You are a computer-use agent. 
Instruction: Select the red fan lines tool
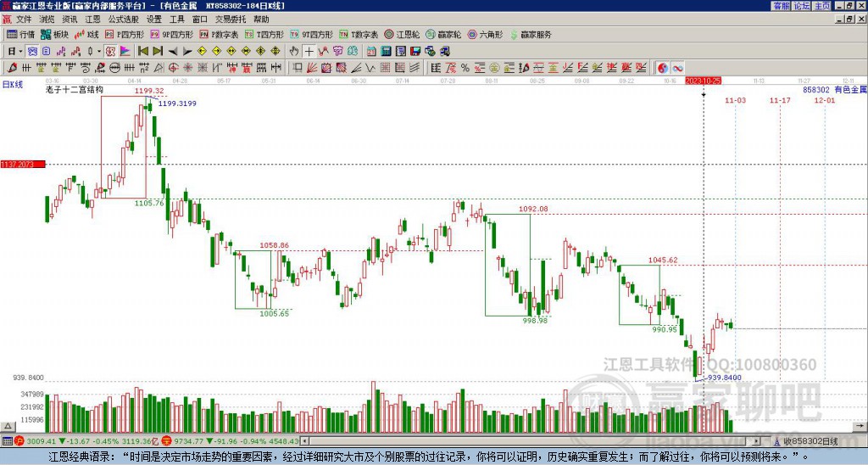click(x=312, y=68)
